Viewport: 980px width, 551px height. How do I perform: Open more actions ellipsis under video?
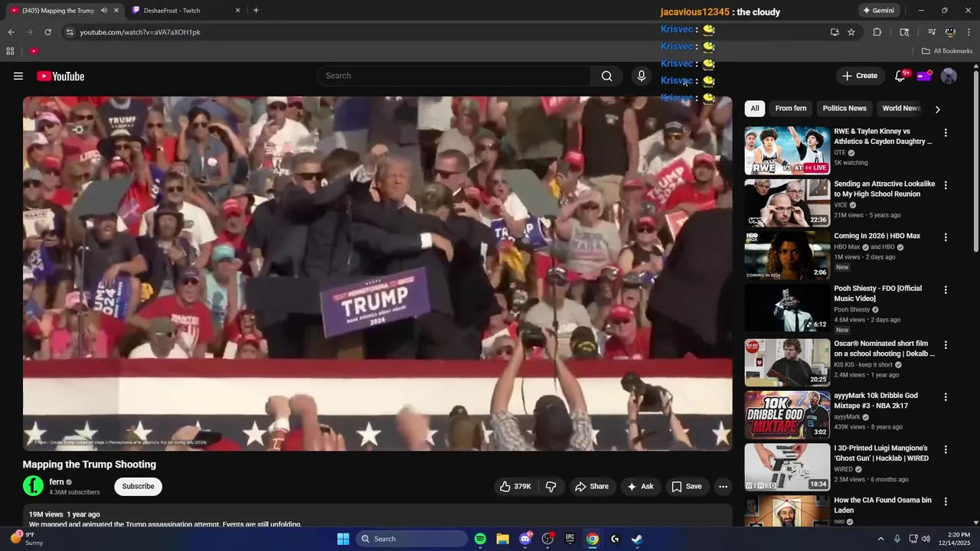(723, 487)
